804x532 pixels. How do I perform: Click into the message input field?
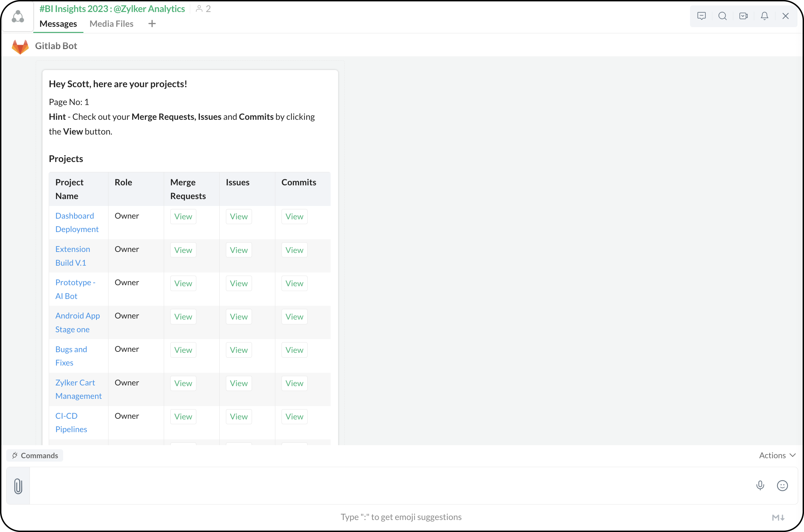pyautogui.click(x=391, y=485)
